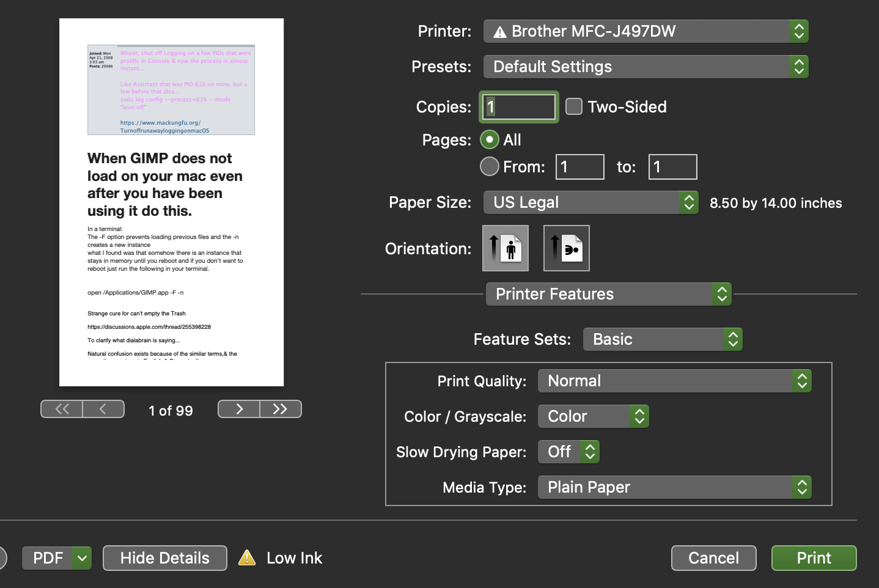Click the warning icon beside Brother MFC-J497DW

(x=499, y=31)
